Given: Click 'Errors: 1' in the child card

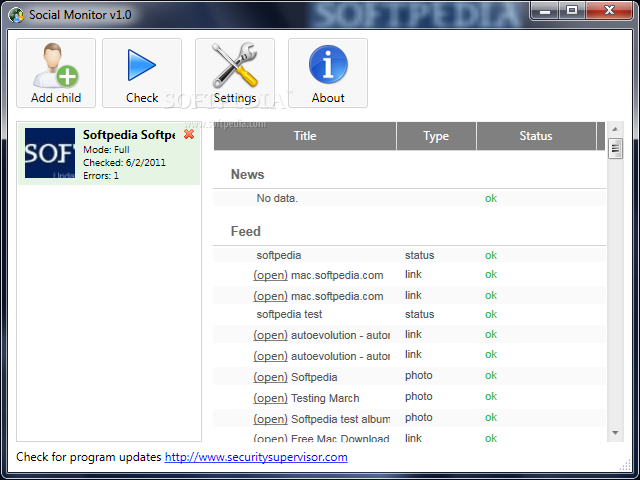Looking at the screenshot, I should (x=100, y=176).
